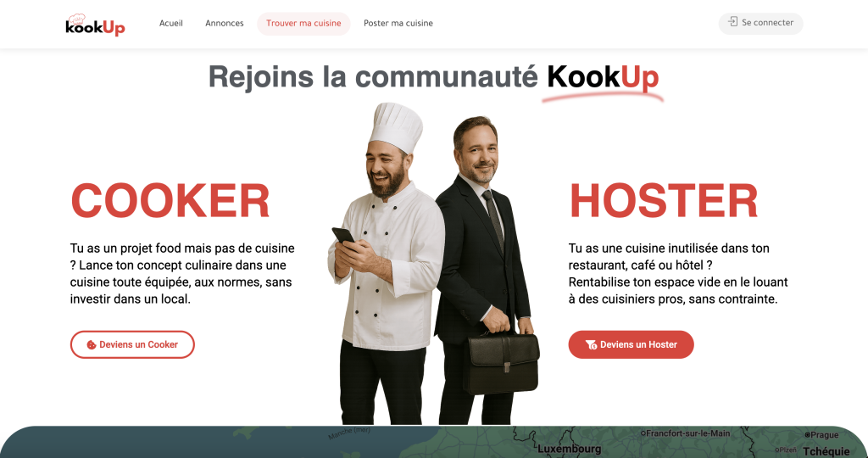Click the Deviens un Cooker button
The width and height of the screenshot is (868, 458).
pyautogui.click(x=132, y=344)
